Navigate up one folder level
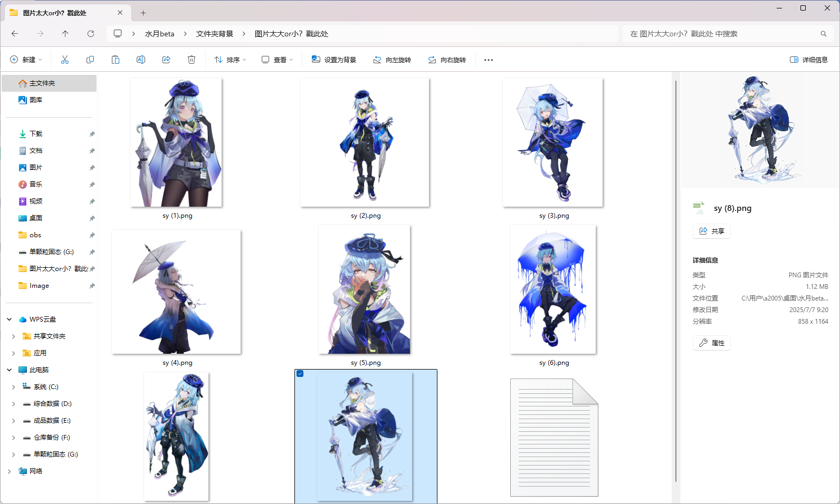Viewport: 840px width, 504px height. coord(65,34)
